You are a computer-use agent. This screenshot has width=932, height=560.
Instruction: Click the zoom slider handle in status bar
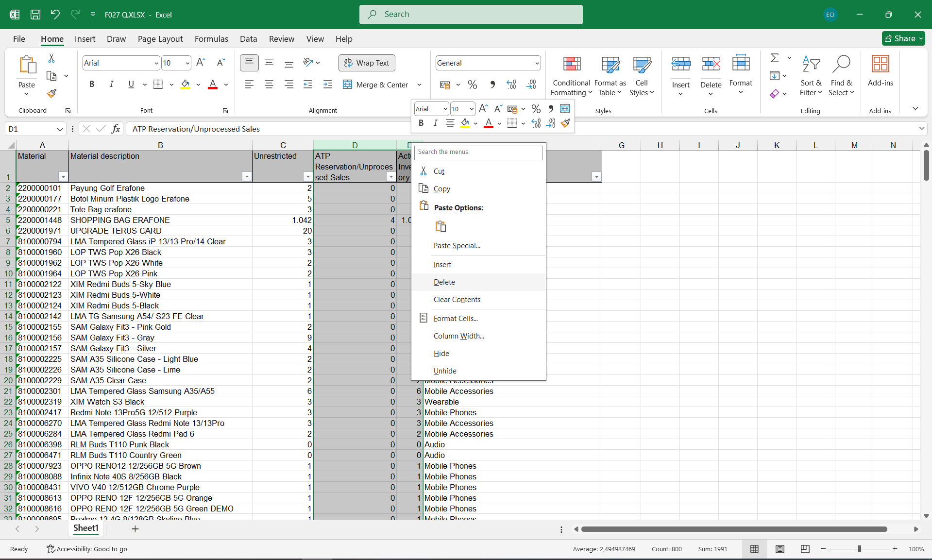click(x=859, y=549)
